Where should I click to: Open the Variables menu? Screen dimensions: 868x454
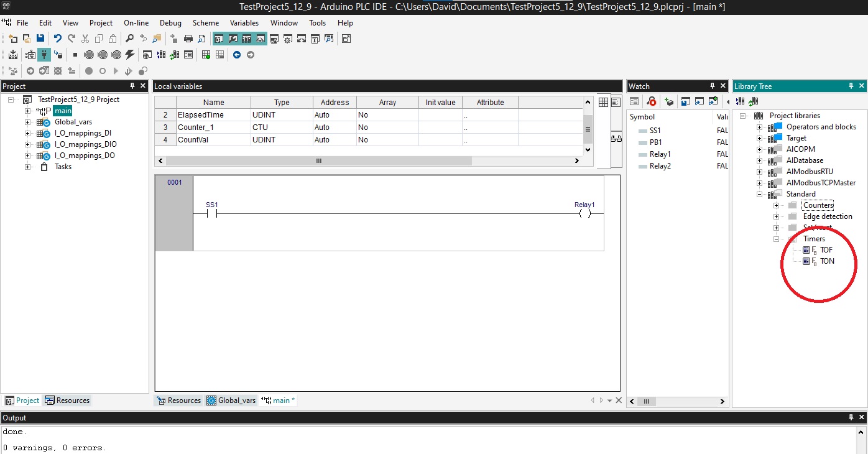[x=244, y=23]
